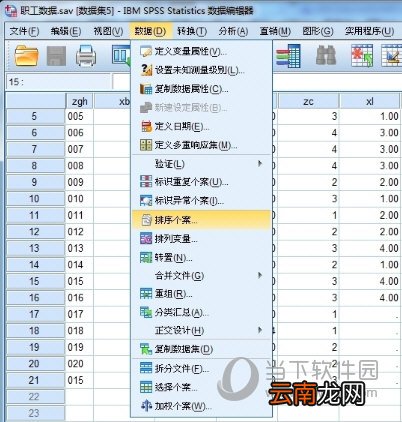Choose 选择个案... from the menu
402x422 pixels.
(x=201, y=387)
